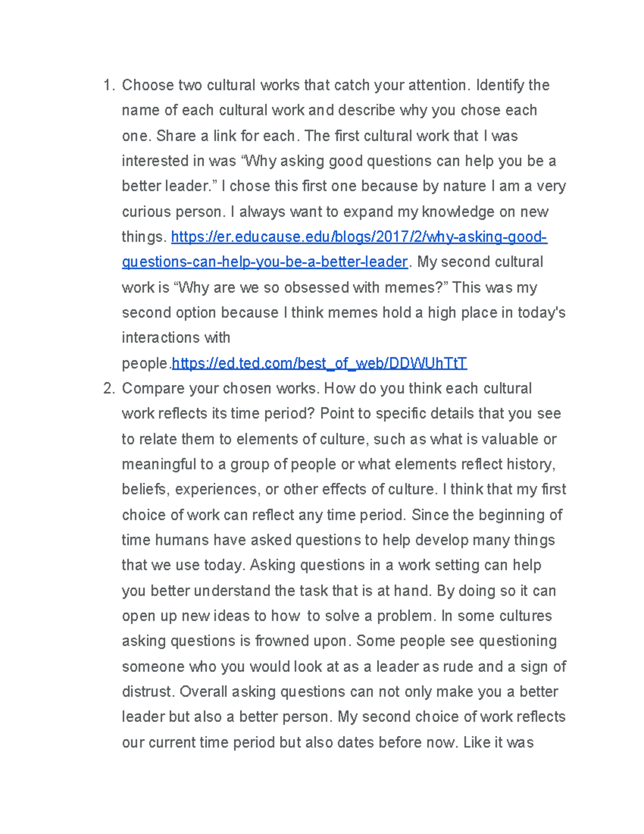Click the phrase "Since the beginning of"
This screenshot has width=644, height=834.
(487, 515)
